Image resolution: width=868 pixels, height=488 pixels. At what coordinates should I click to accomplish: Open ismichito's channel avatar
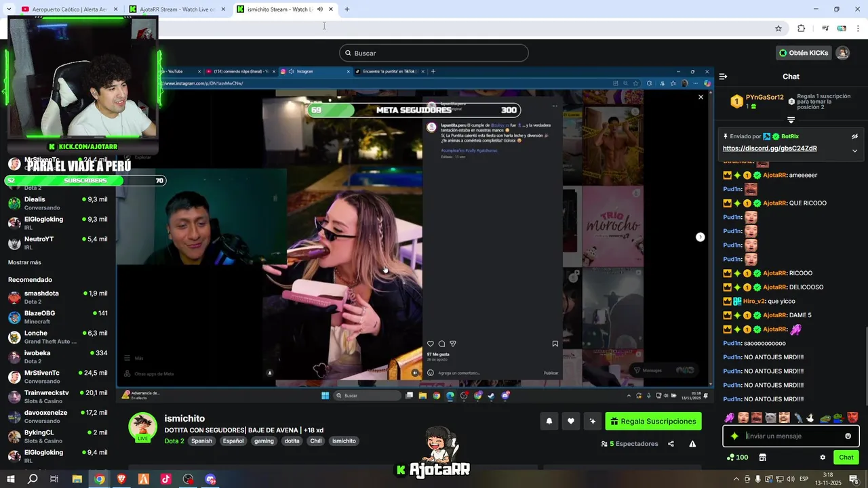(x=142, y=426)
